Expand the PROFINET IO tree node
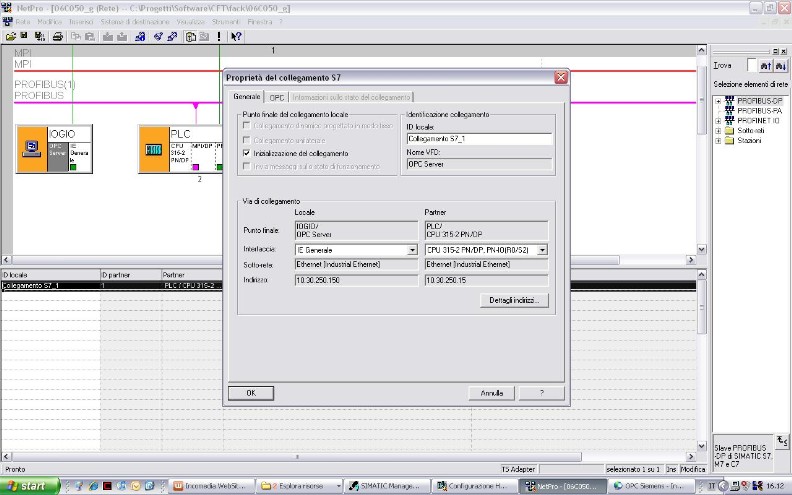This screenshot has height=495, width=792. [x=718, y=121]
